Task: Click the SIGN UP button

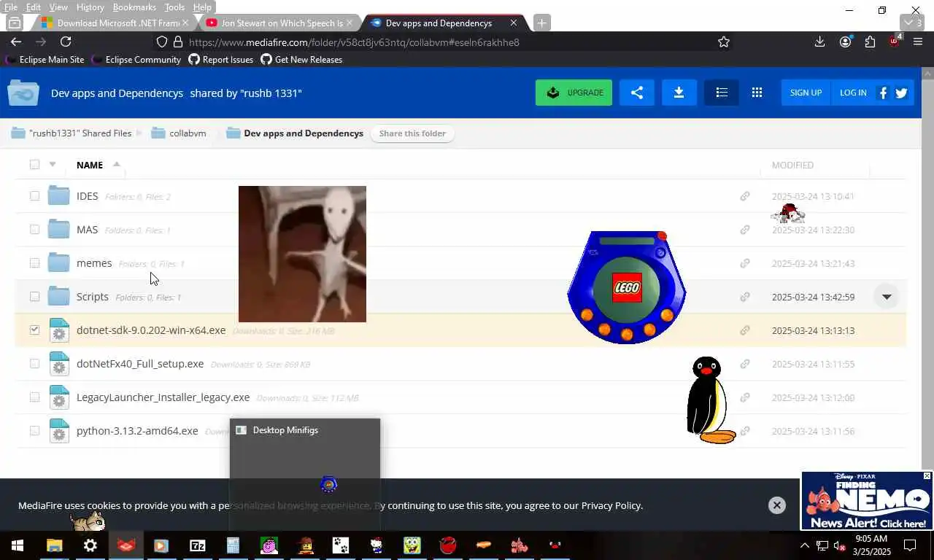Action: click(806, 93)
